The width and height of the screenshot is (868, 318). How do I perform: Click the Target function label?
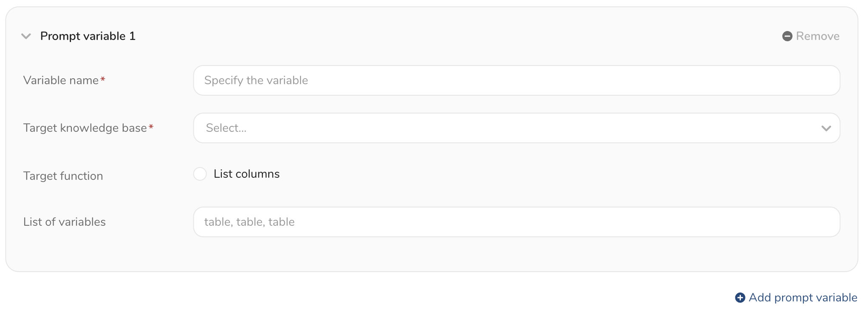pos(63,176)
